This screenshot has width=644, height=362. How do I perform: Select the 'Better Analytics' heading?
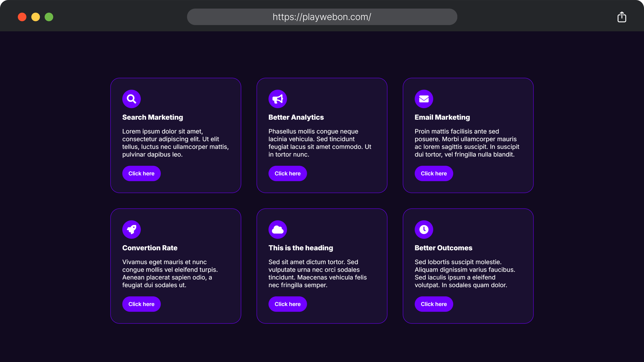point(296,117)
